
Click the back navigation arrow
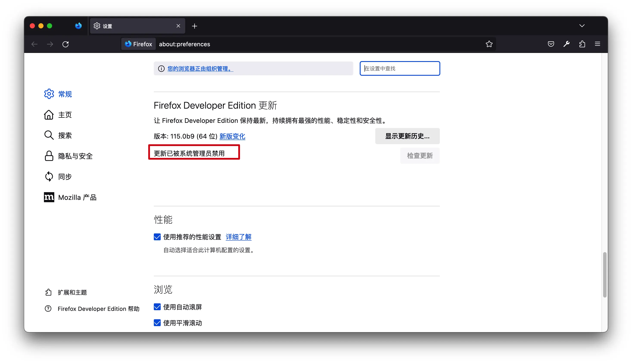pyautogui.click(x=34, y=44)
